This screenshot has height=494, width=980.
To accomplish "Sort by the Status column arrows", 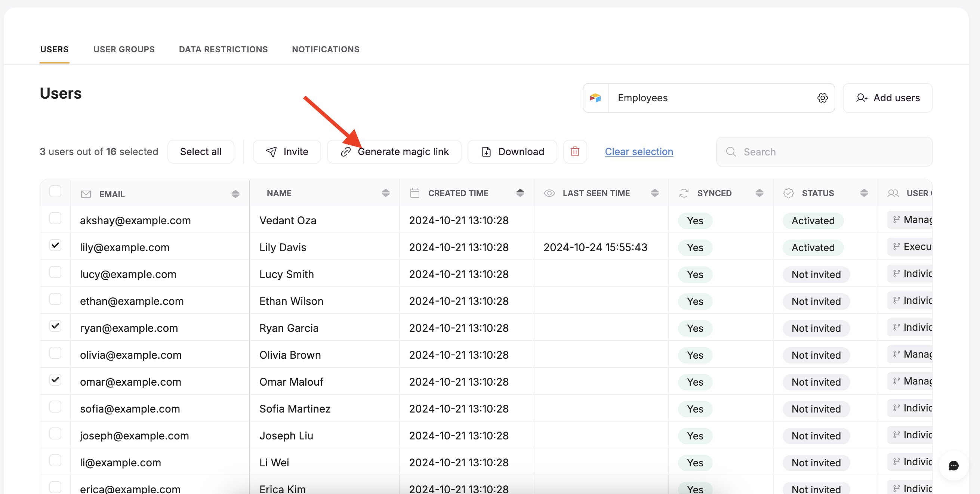I will pyautogui.click(x=864, y=193).
